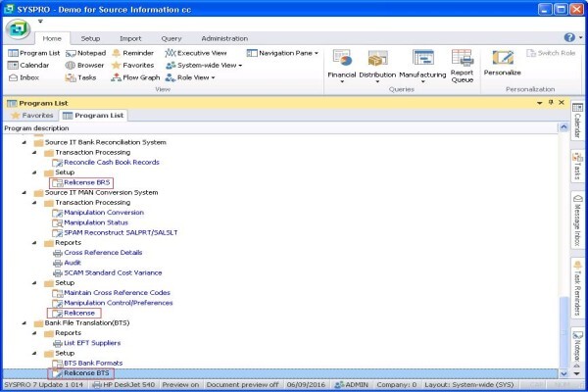Click HP DeskJet 540 printer in status bar
Screen dimensions: 588x392
(123, 385)
